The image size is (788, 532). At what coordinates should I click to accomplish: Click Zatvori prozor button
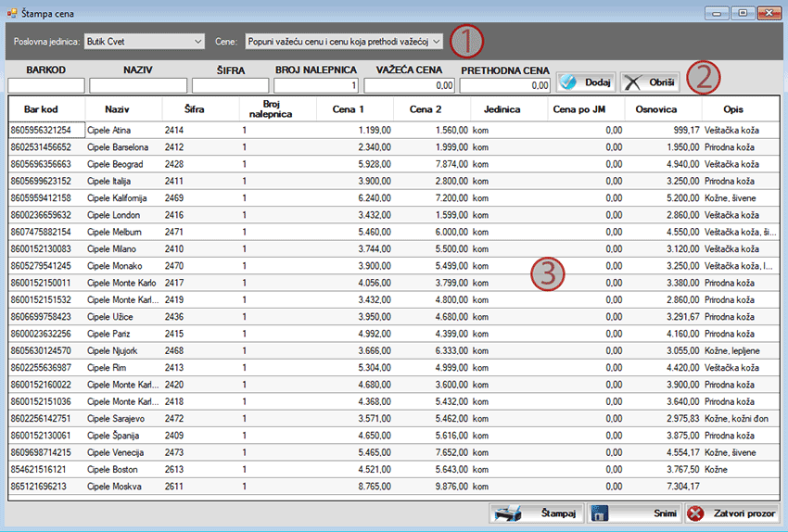coord(731,513)
